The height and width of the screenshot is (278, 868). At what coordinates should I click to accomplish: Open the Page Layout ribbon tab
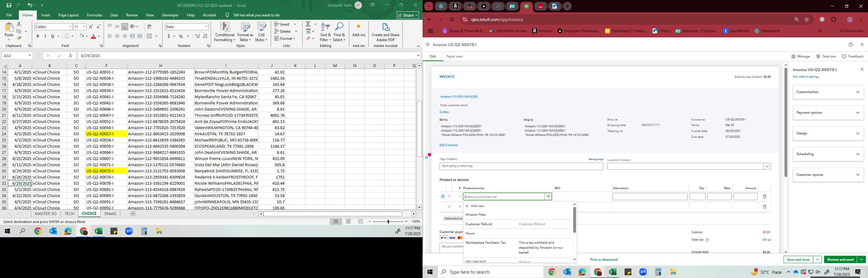[x=68, y=15]
